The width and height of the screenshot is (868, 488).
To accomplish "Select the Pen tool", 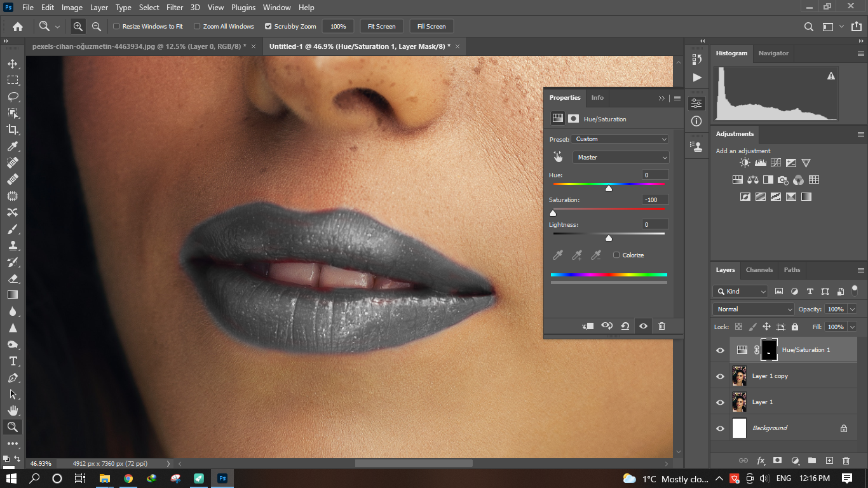I will tap(13, 377).
